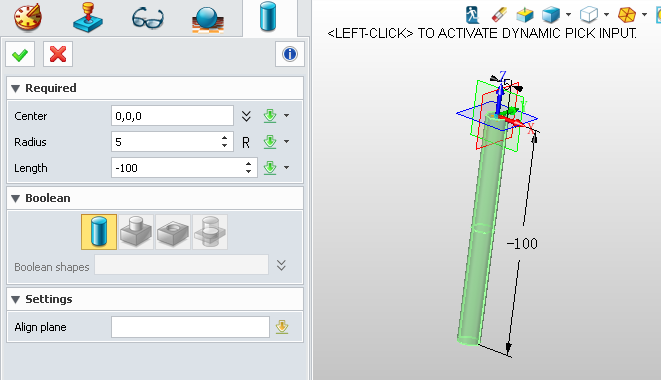Select the Base boolean cylinder icon
The image size is (661, 380).
point(99,232)
